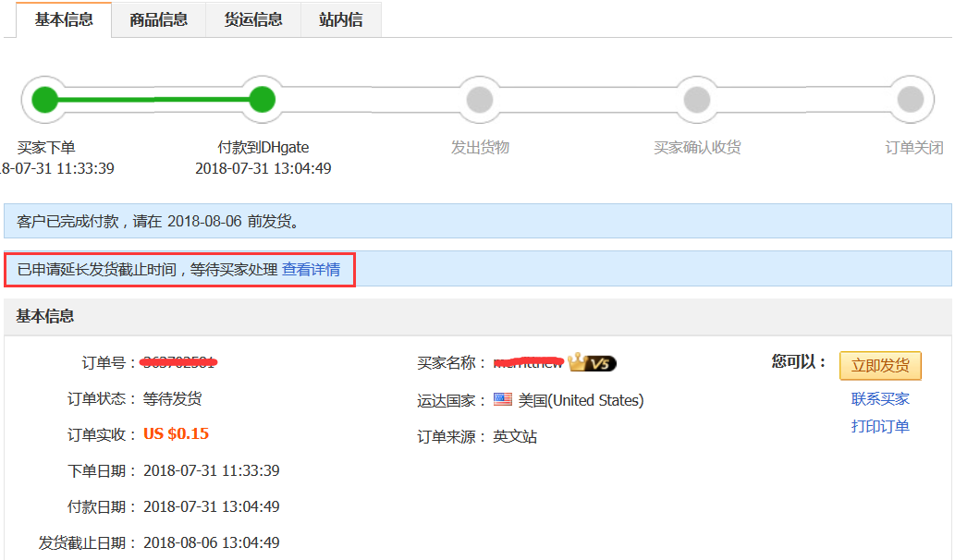Viewport: 955px width, 560px height.
Task: Click the buyer's crown V5 badge
Action: pyautogui.click(x=593, y=363)
